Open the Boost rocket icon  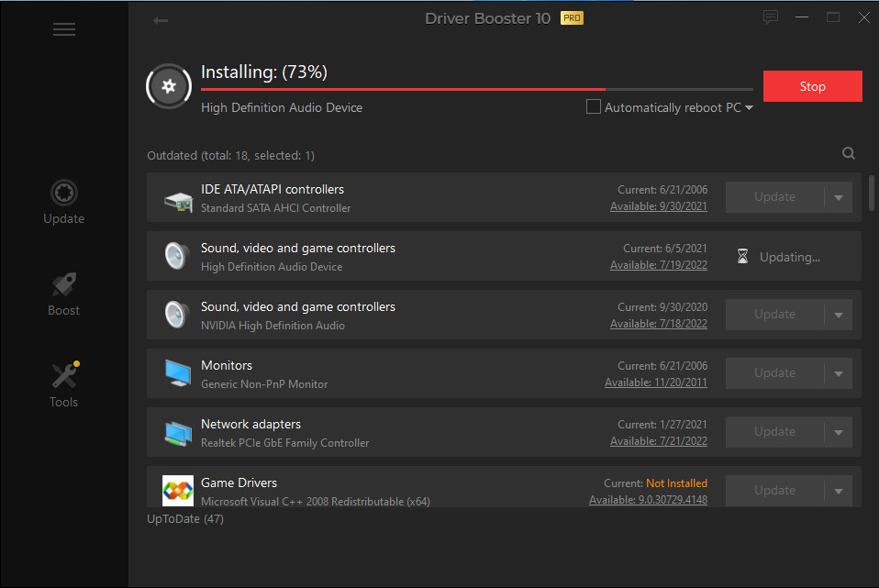64,285
